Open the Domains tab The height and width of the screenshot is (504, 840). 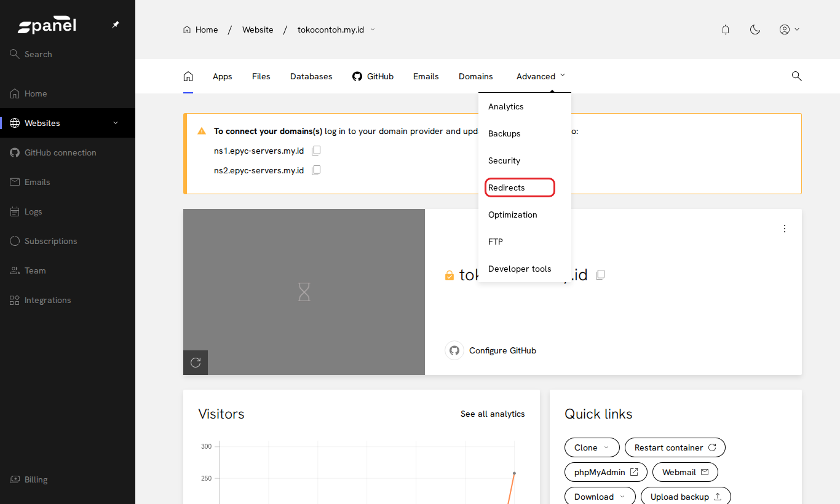tap(476, 76)
